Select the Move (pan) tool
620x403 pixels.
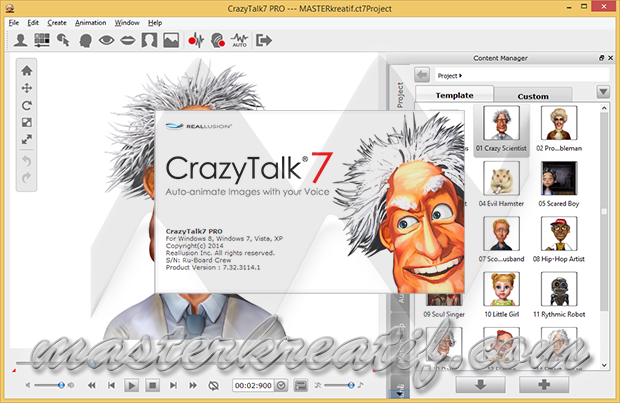[27, 88]
